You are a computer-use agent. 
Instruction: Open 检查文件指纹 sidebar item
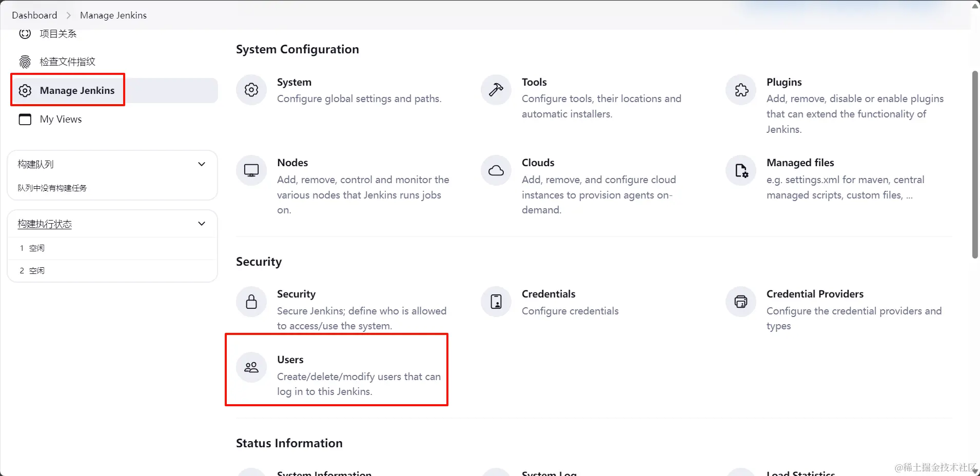pyautogui.click(x=67, y=62)
